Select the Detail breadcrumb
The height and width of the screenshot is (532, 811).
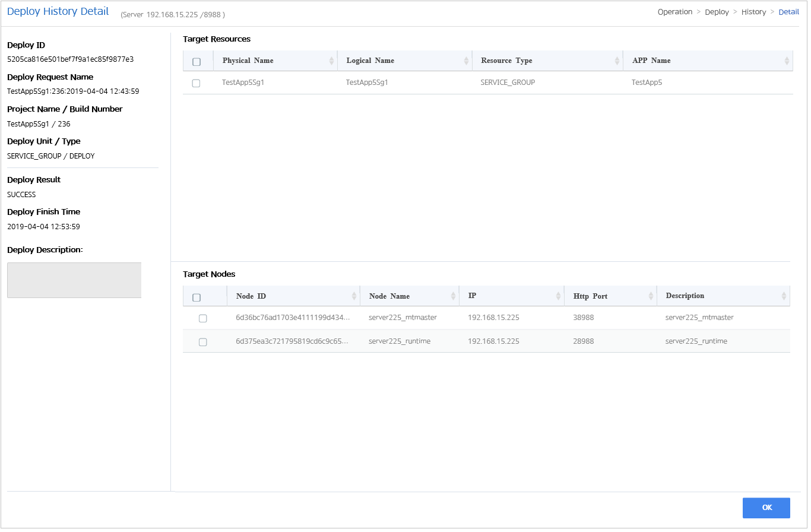pos(788,12)
